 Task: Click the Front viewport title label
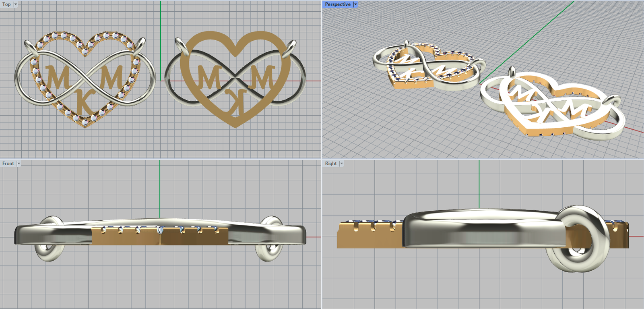pos(8,164)
